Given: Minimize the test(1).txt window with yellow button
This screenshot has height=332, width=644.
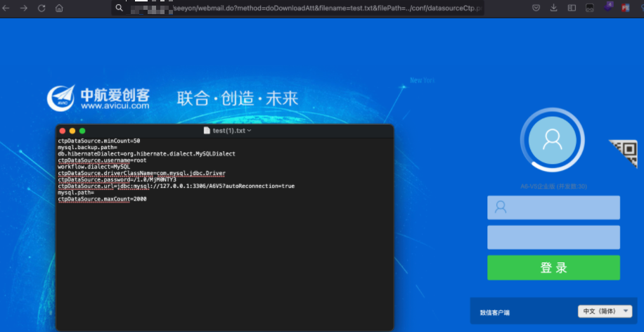Looking at the screenshot, I should (72, 131).
